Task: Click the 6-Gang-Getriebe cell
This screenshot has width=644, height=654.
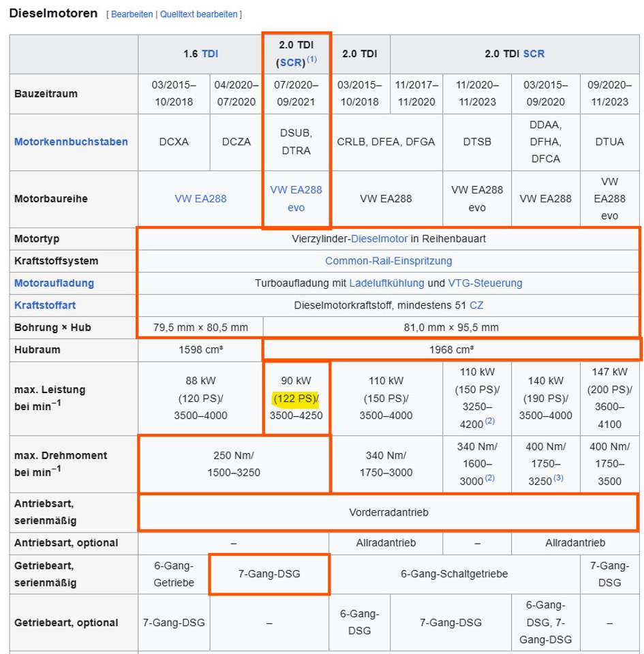Action: coord(174,574)
